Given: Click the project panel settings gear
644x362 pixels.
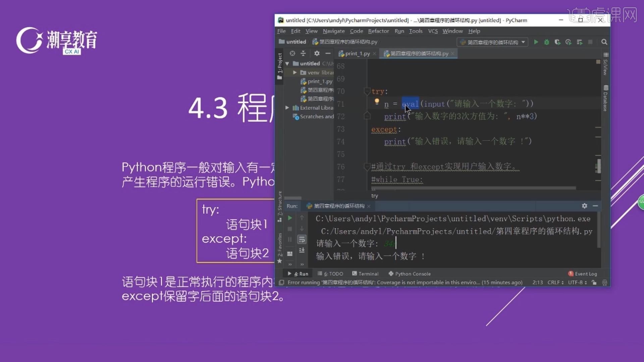Looking at the screenshot, I should pos(317,53).
